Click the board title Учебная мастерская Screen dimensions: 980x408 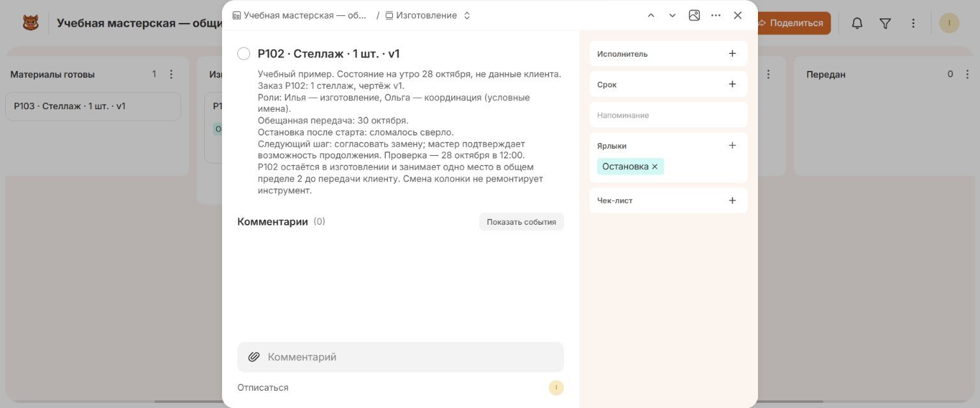tap(139, 23)
